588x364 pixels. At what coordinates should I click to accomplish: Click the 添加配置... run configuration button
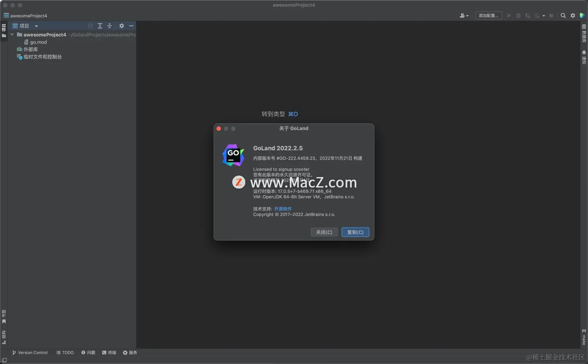tap(488, 15)
